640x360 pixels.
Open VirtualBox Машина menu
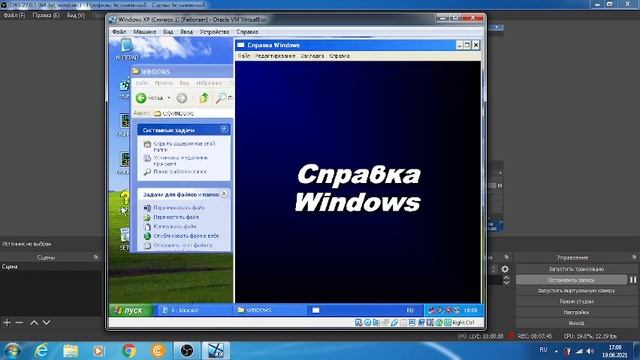coord(144,31)
